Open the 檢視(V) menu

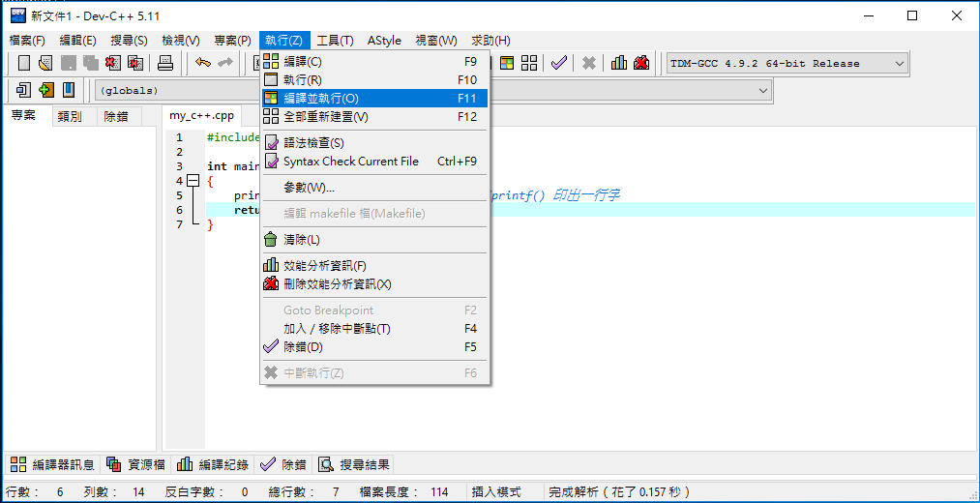[x=181, y=41]
